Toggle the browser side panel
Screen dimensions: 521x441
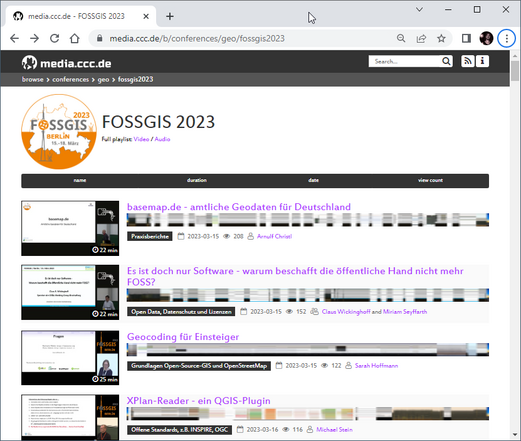pyautogui.click(x=466, y=38)
